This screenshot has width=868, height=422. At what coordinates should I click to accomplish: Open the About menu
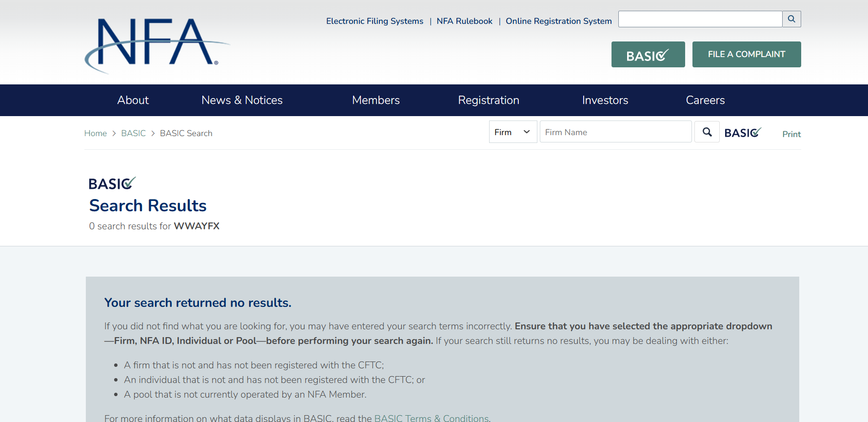click(x=133, y=100)
